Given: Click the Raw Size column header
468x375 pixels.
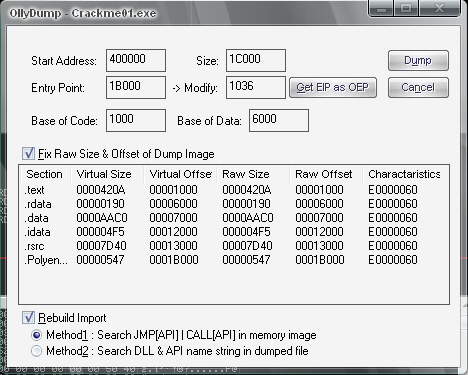Looking at the screenshot, I should 253,174.
